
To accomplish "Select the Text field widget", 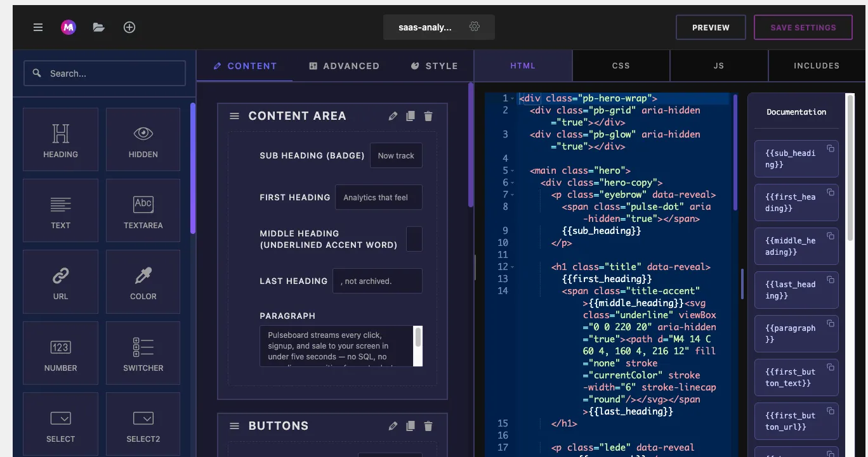I will coord(60,210).
